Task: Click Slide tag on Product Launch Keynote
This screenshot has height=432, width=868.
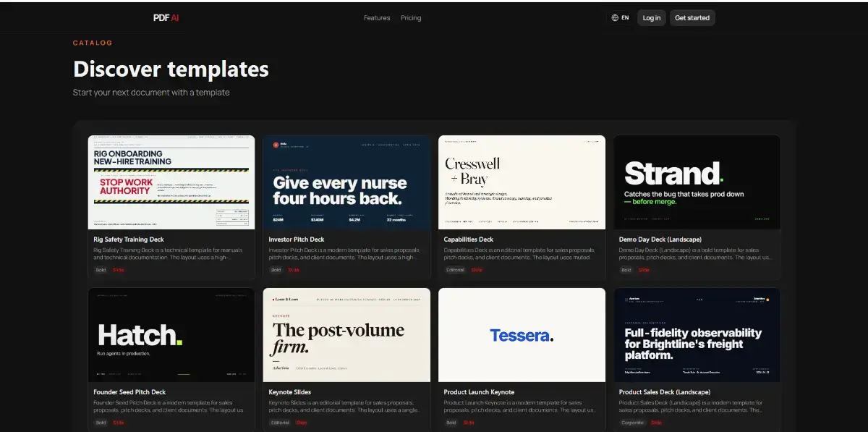Action: pyautogui.click(x=469, y=423)
